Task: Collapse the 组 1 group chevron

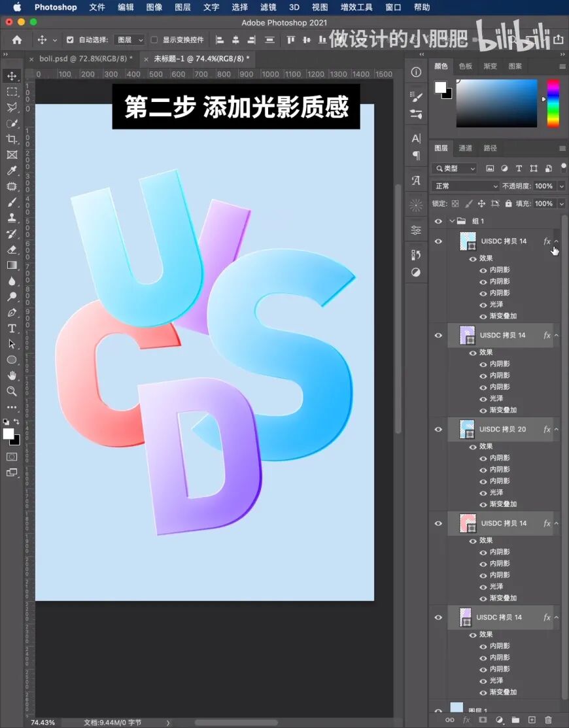Action: coord(451,221)
